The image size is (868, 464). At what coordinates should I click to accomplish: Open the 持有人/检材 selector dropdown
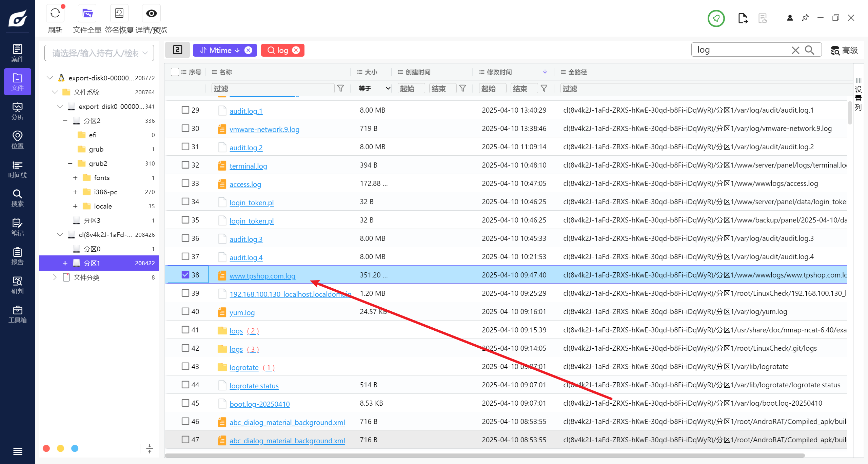point(99,53)
